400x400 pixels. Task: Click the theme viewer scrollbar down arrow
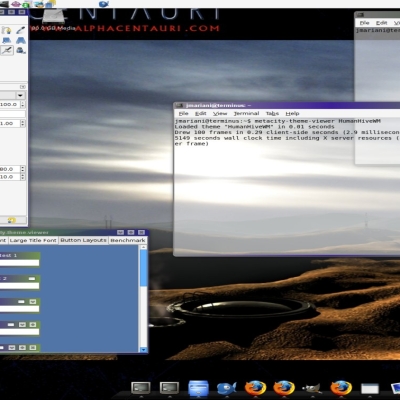click(143, 349)
